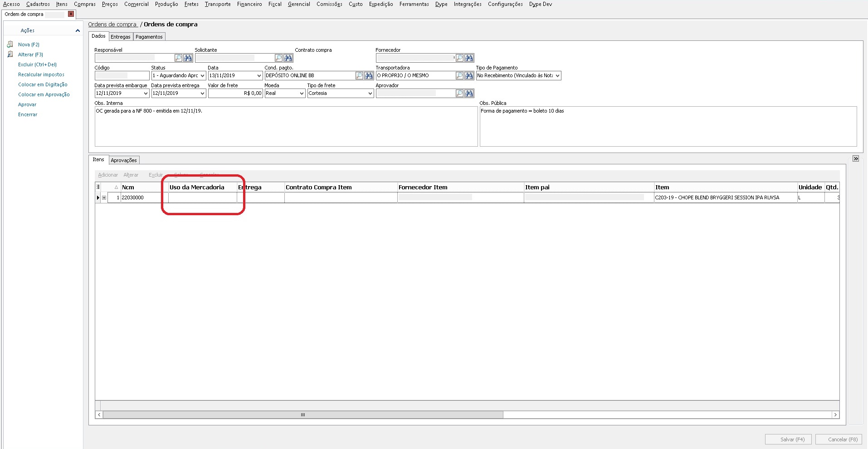Click the Cond. pagto. binoculars lookup icon
868x449 pixels.
(x=369, y=76)
